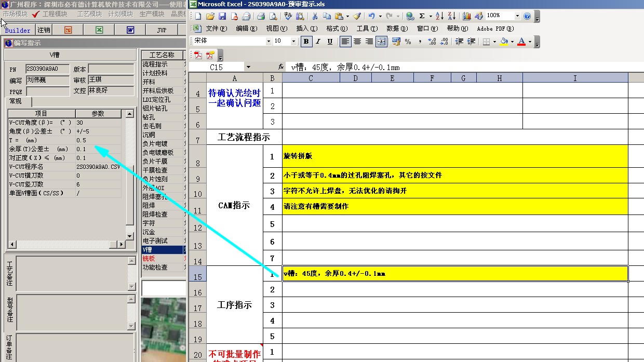
Task: Select cell C15 containing v槽：45度
Action: coord(455,273)
